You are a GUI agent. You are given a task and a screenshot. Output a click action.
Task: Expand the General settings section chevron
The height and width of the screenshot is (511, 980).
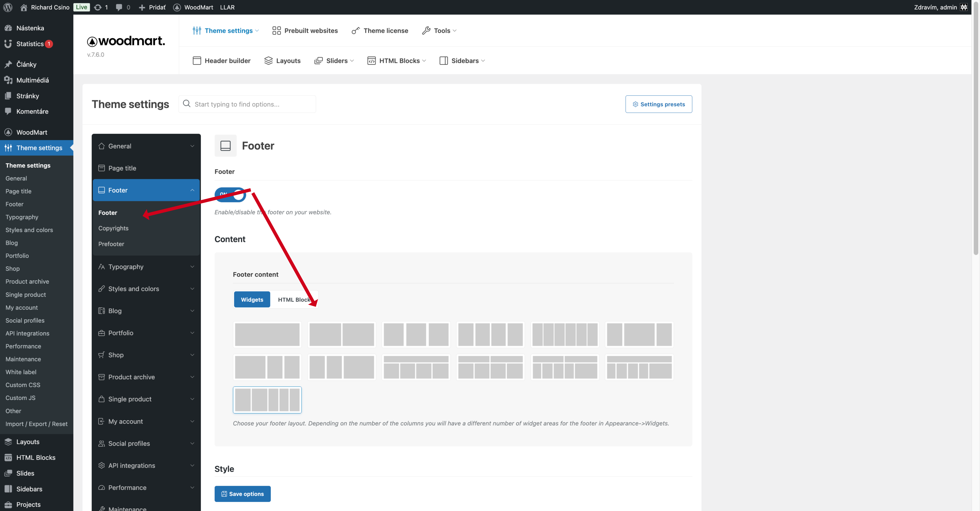[x=192, y=146]
